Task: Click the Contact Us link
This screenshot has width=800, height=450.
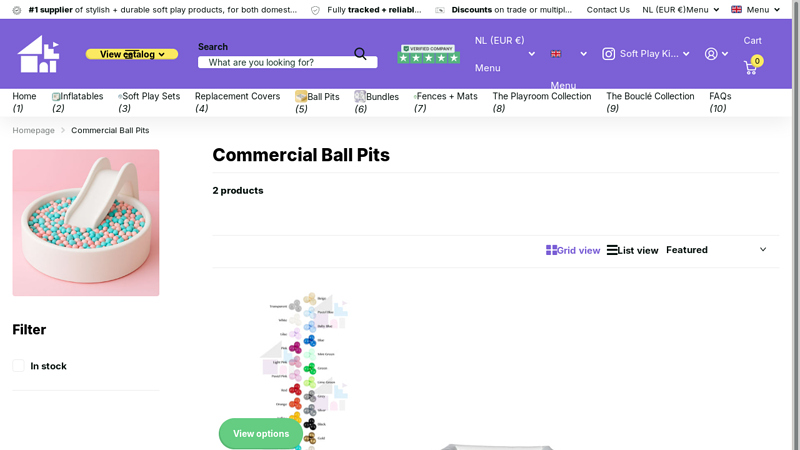Action: [x=608, y=10]
